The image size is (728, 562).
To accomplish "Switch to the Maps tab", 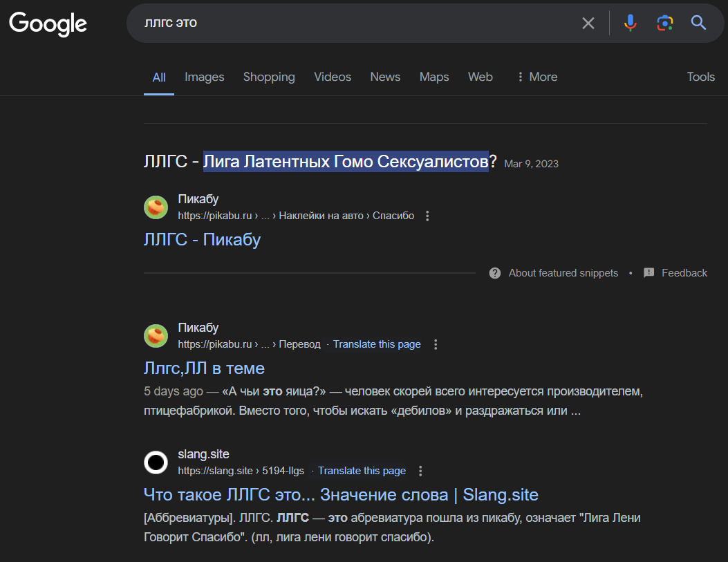I will click(x=434, y=77).
